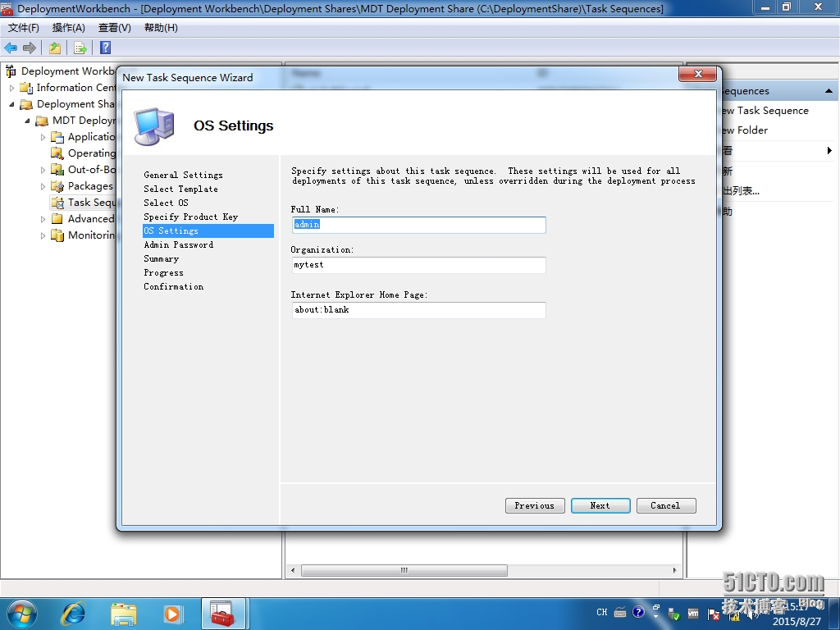Click the export list entry 出列表… in actions pane
Image resolution: width=840 pixels, height=630 pixels.
click(x=742, y=190)
